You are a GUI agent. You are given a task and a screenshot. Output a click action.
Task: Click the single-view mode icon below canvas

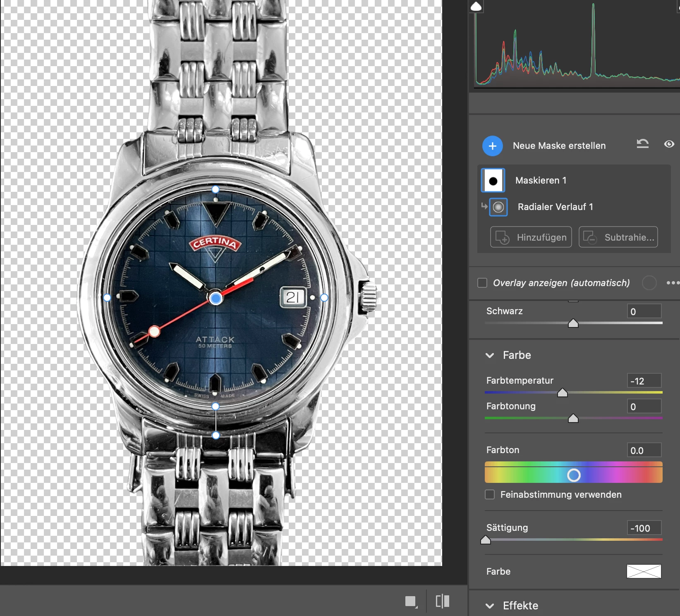point(411,601)
